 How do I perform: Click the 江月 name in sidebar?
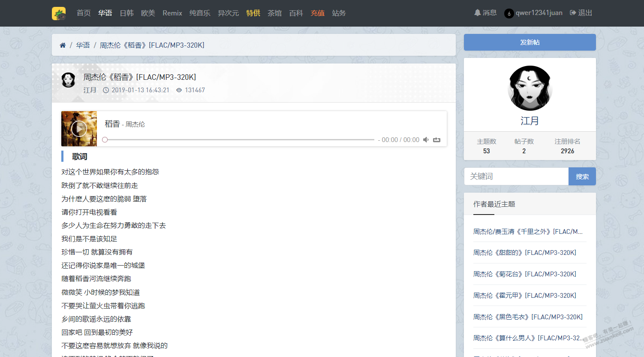click(x=530, y=121)
